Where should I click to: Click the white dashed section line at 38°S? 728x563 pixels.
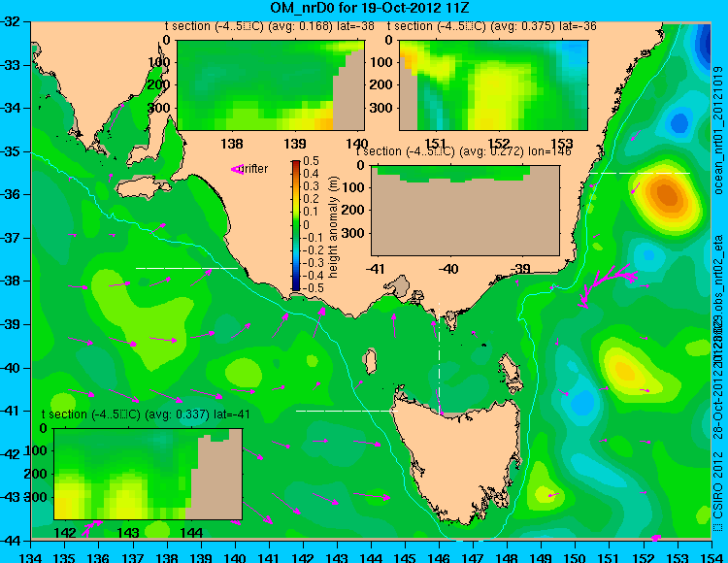[x=186, y=268]
